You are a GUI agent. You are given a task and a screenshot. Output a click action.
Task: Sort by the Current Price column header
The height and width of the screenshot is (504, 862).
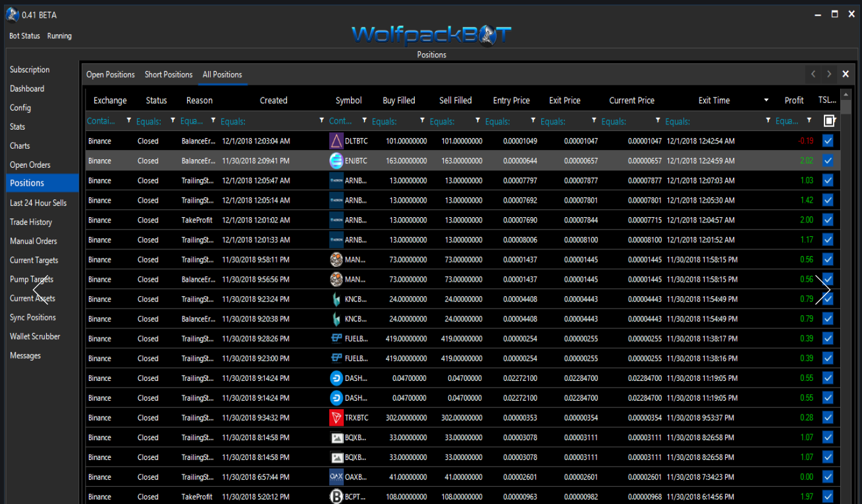point(632,101)
